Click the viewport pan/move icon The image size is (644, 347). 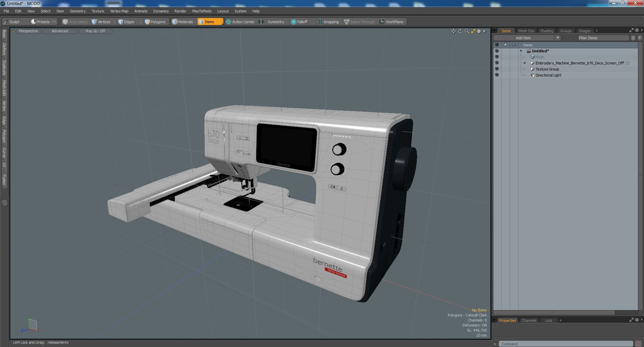coord(453,31)
